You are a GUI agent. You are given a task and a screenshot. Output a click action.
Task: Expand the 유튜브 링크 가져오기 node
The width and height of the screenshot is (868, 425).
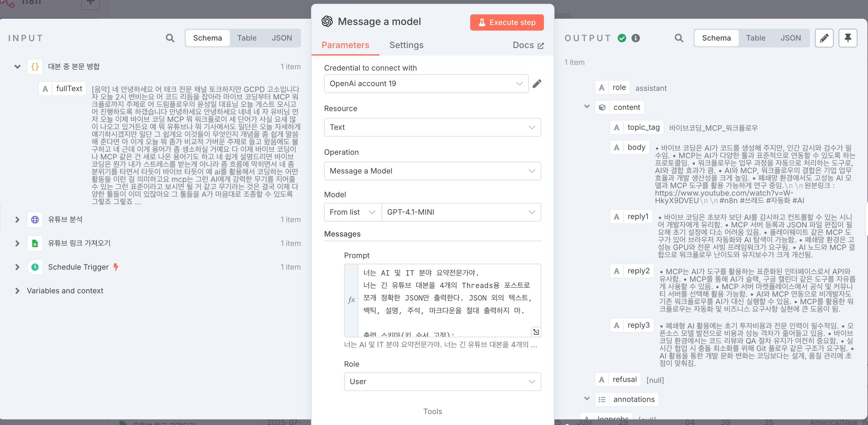pyautogui.click(x=17, y=243)
